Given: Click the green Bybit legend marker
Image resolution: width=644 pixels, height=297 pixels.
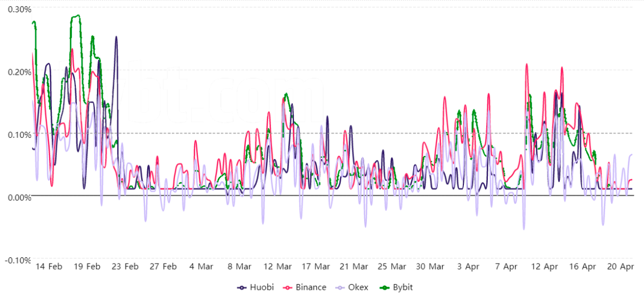Looking at the screenshot, I should coord(382,287).
